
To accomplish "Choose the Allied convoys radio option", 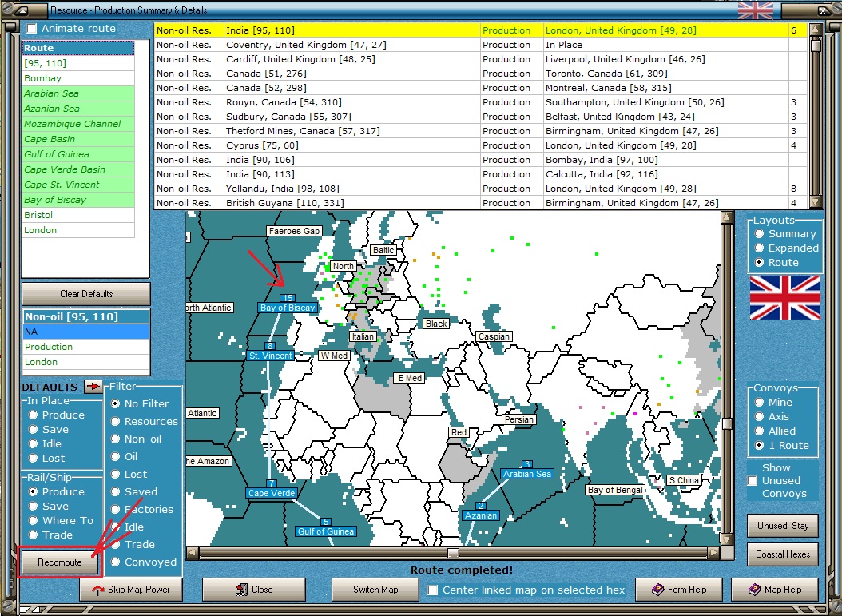I will (757, 431).
